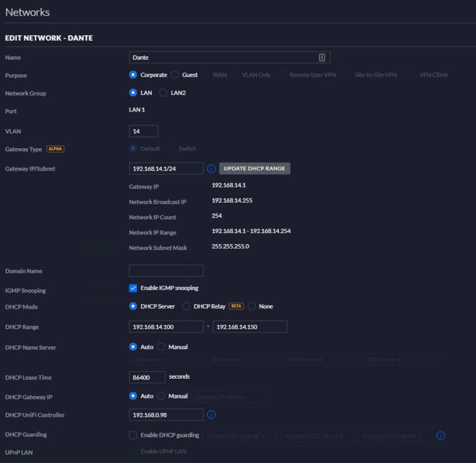
Task: Enable DHCP guarding checkbox
Action: tap(133, 436)
